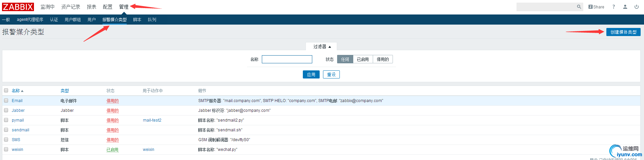Viewport: 644px width, 160px height.
Task: Select the 已启用 status filter
Action: coord(363,59)
